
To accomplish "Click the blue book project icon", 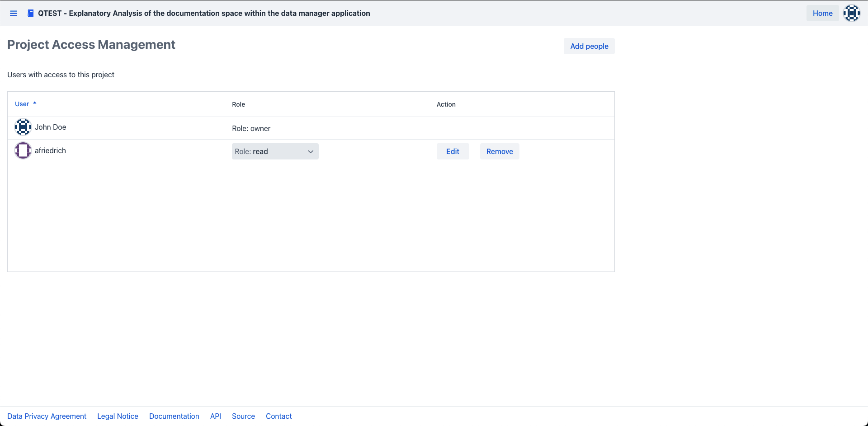I will coord(30,13).
